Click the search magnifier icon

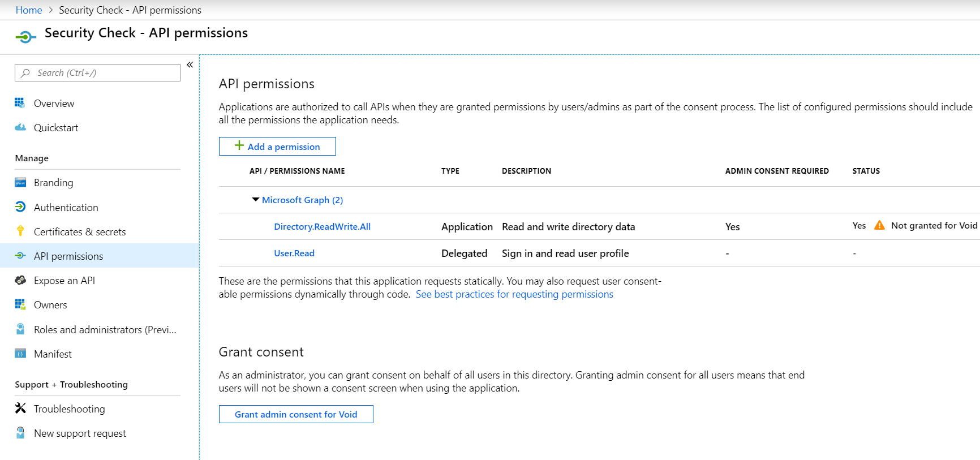point(25,73)
